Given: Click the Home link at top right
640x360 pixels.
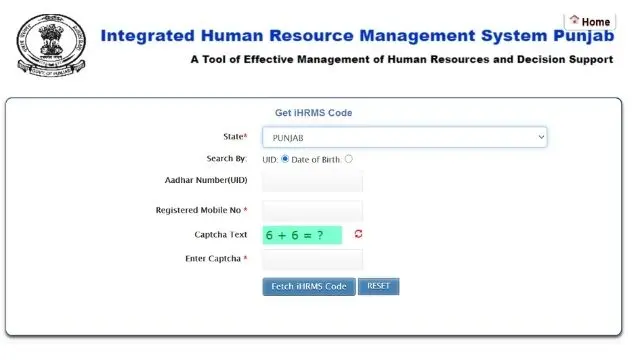Looking at the screenshot, I should 590,21.
